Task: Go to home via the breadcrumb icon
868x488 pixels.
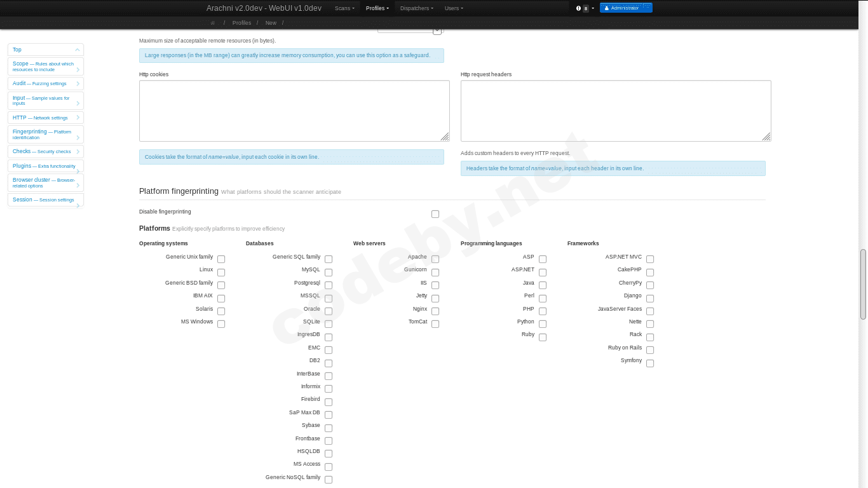Action: click(213, 23)
